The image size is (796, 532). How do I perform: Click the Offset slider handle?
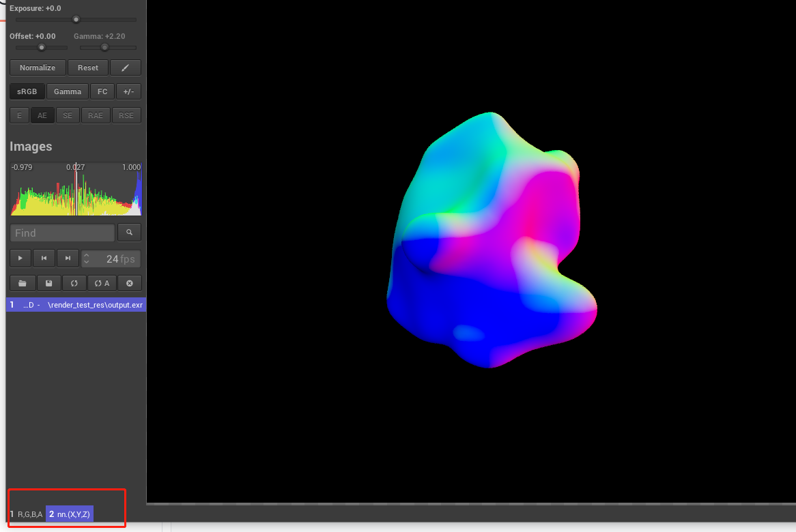click(x=42, y=48)
